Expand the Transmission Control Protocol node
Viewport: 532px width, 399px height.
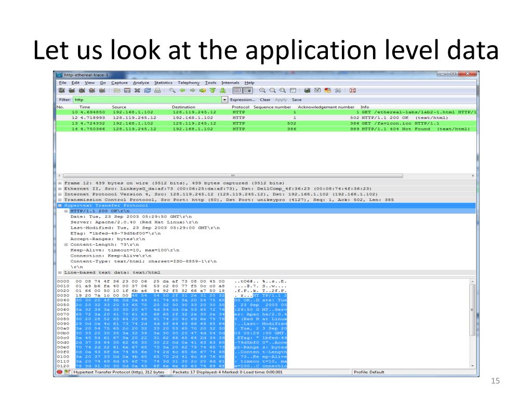(x=59, y=199)
